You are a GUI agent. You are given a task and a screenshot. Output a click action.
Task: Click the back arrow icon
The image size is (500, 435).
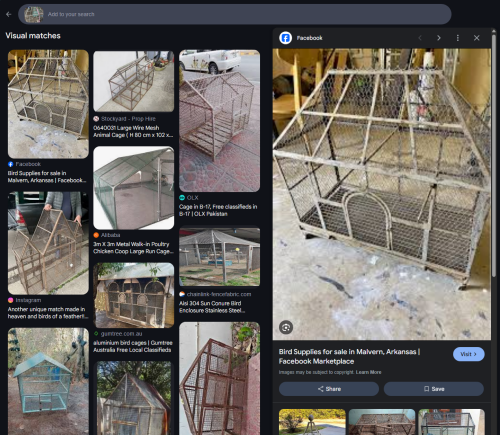(9, 14)
